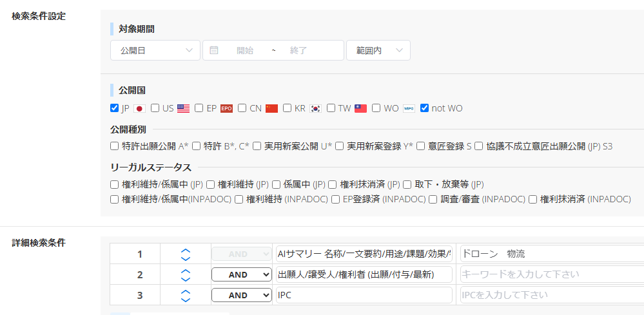Click the reorder arrows in row 2

coord(186,275)
